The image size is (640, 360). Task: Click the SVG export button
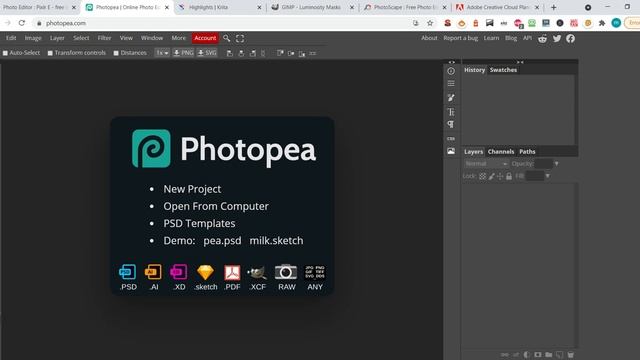pos(207,53)
